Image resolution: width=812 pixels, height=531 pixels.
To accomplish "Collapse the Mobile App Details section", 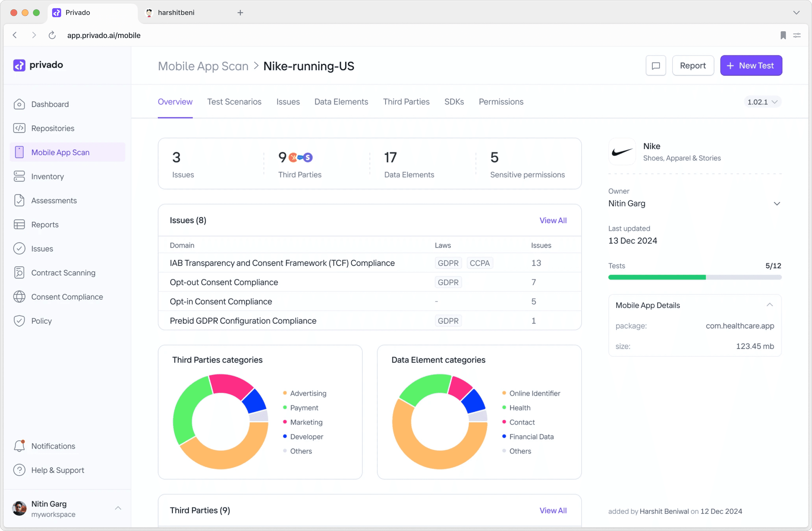I will pyautogui.click(x=769, y=305).
